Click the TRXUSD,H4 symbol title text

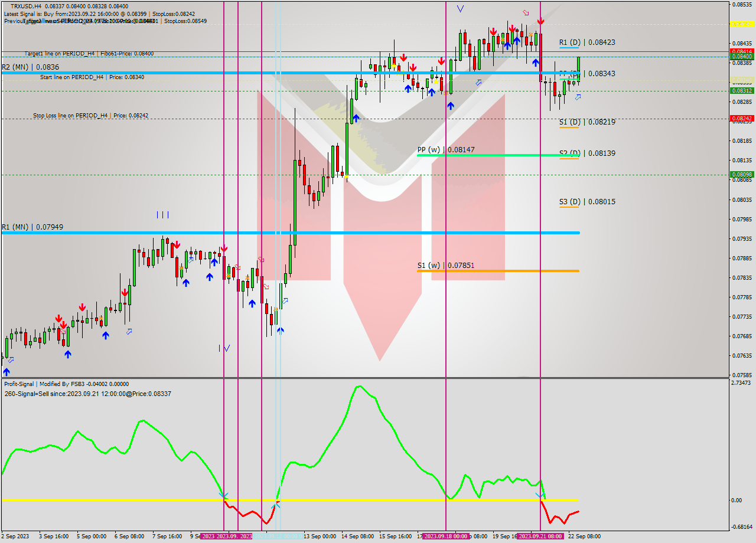(26, 6)
